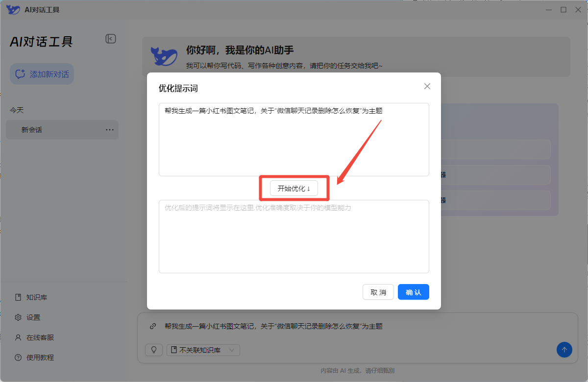The width and height of the screenshot is (588, 382).
Task: Send message with the blue arrow button
Action: click(x=564, y=350)
